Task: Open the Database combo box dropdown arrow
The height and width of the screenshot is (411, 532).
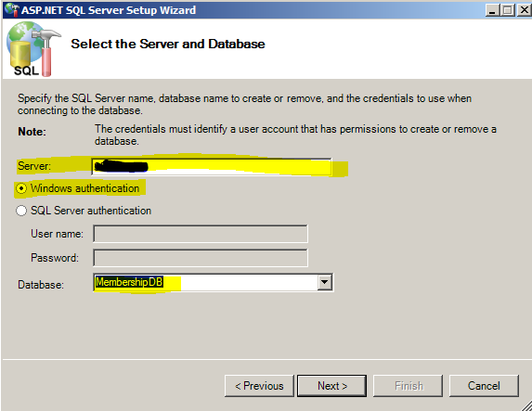Action: [x=325, y=282]
